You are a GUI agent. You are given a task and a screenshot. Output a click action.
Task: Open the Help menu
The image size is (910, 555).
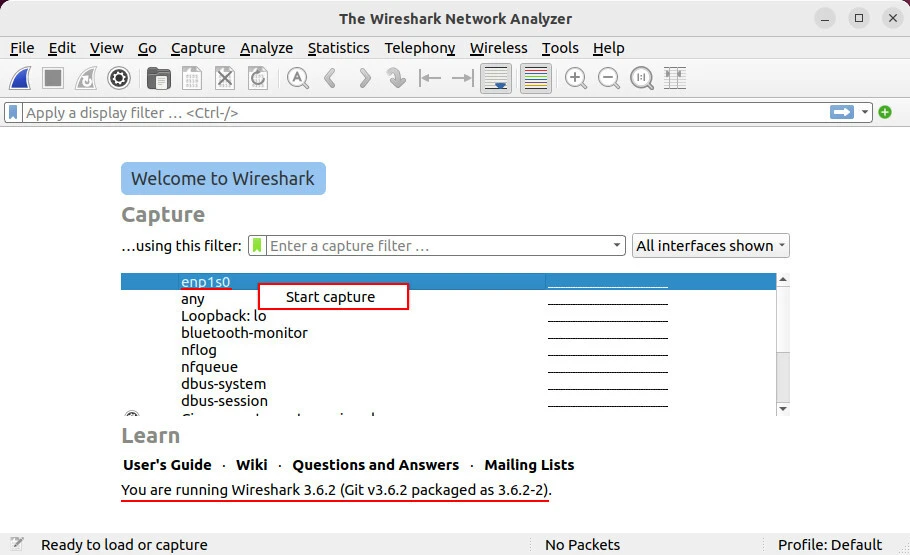[608, 48]
